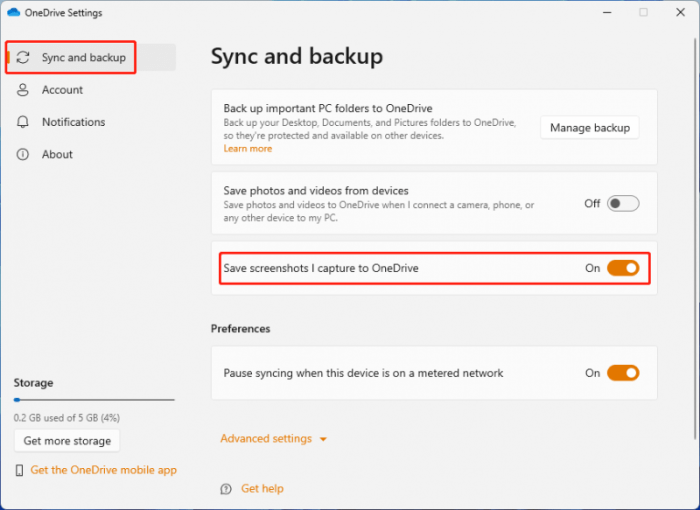Click the Storage label in sidebar
Screen dimensions: 700x510
click(x=33, y=383)
